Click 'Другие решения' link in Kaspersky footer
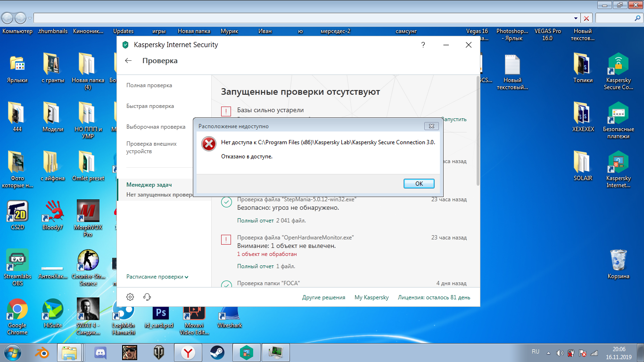644x362 pixels. [323, 297]
